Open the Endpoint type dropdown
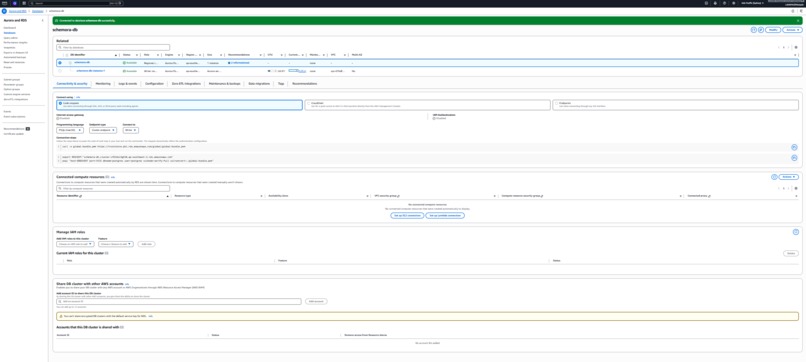 (x=103, y=130)
